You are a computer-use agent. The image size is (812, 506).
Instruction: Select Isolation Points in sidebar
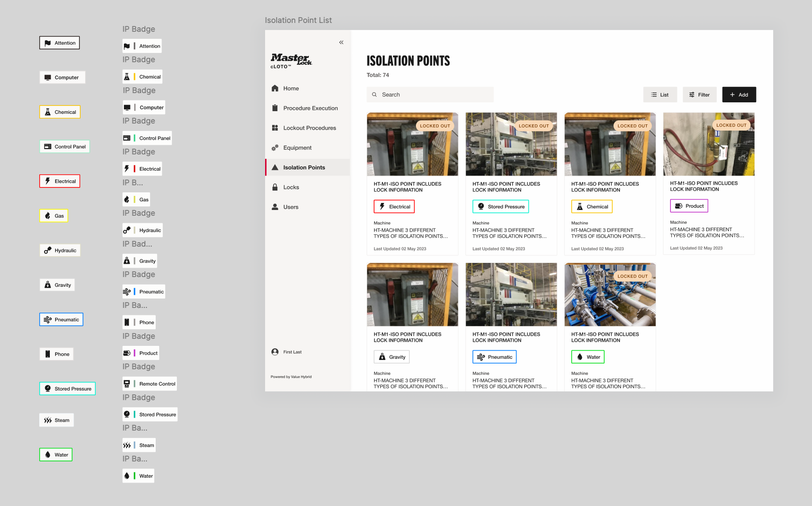coord(307,168)
